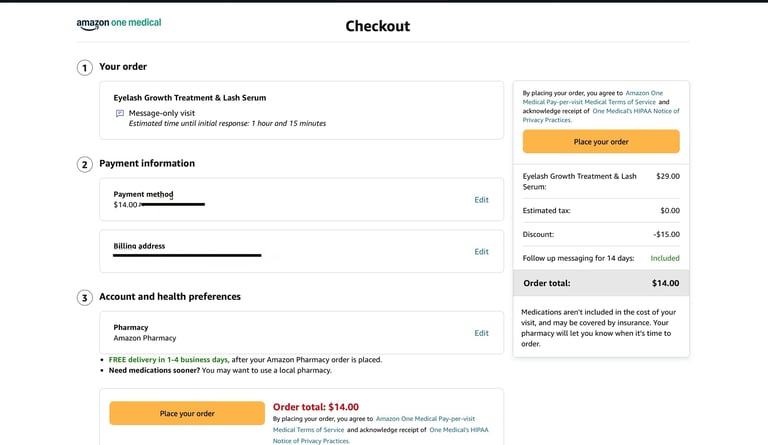Image resolution: width=768 pixels, height=445 pixels.
Task: Edit the pharmacy preference
Action: tap(481, 333)
